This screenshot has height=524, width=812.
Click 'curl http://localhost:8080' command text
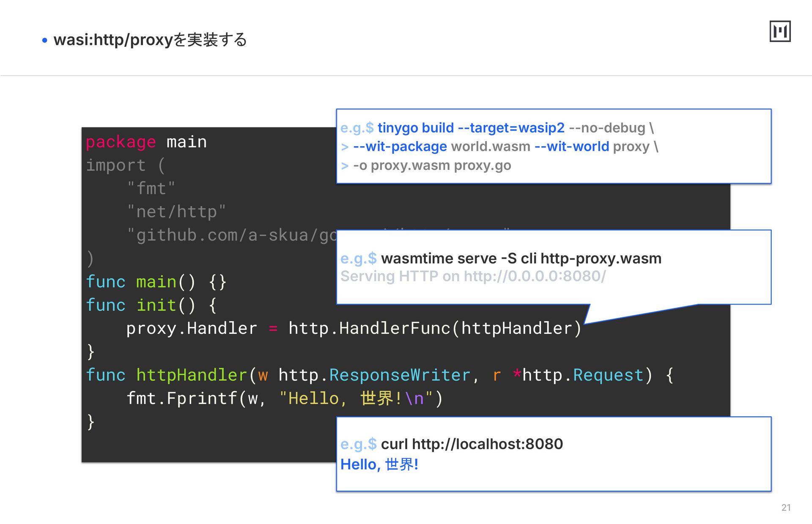click(472, 444)
